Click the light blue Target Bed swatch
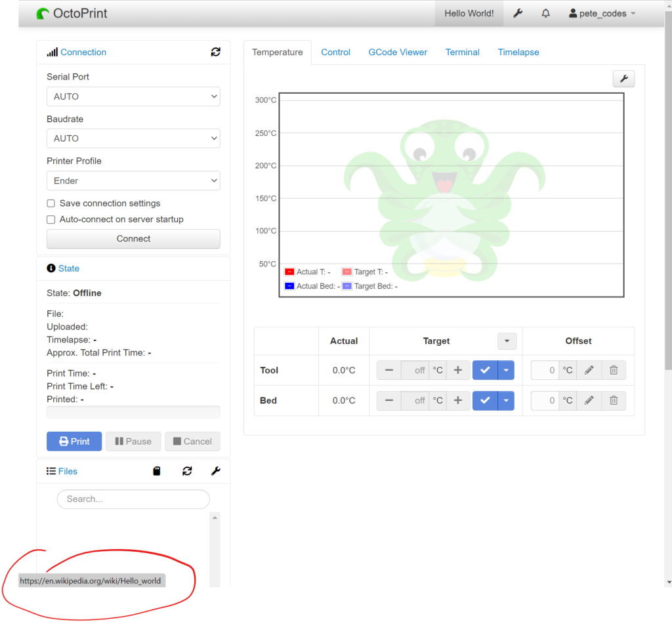Screen dimensions: 672x622 (346, 285)
